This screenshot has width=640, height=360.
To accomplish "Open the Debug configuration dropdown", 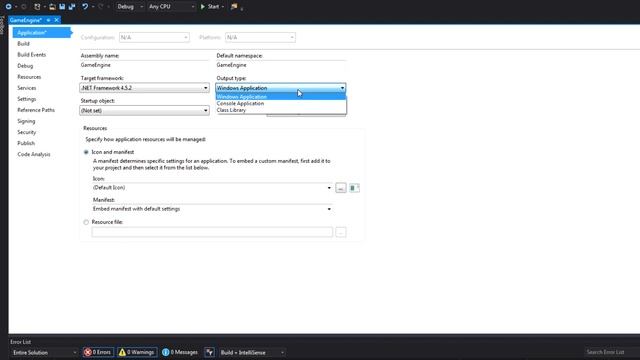I will (x=130, y=7).
